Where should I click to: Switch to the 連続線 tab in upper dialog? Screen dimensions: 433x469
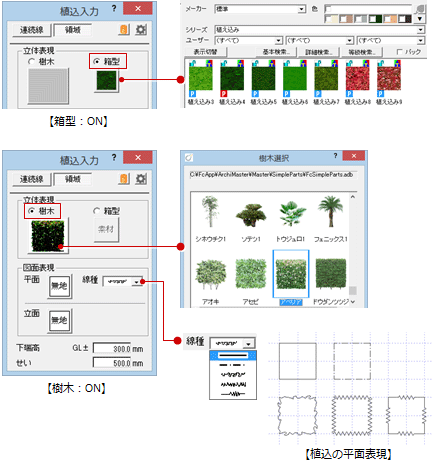coord(32,30)
